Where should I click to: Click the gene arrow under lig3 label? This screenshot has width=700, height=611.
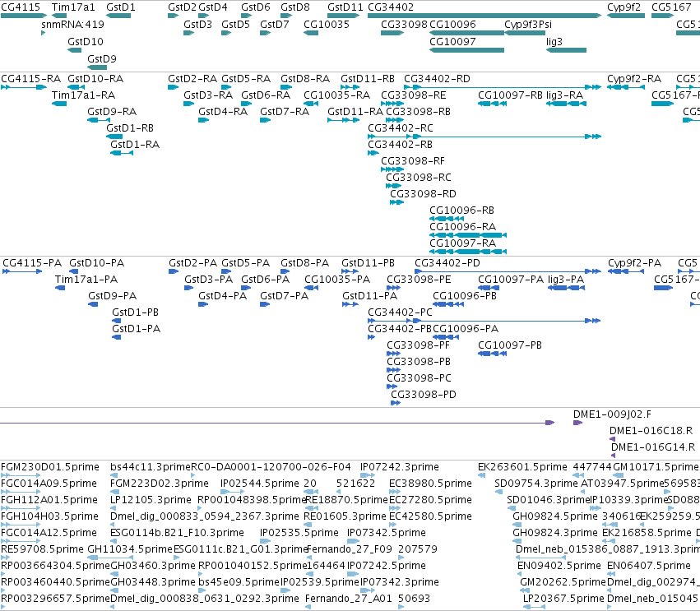click(566, 50)
